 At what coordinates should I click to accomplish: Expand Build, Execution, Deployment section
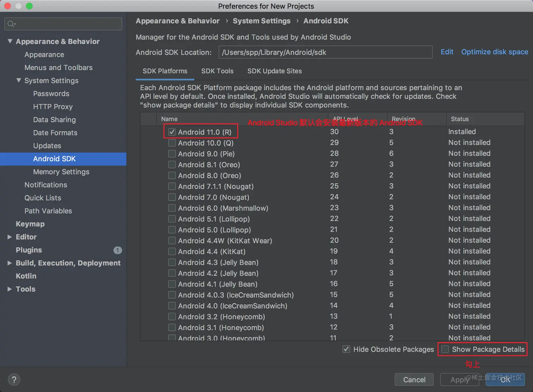coord(10,263)
